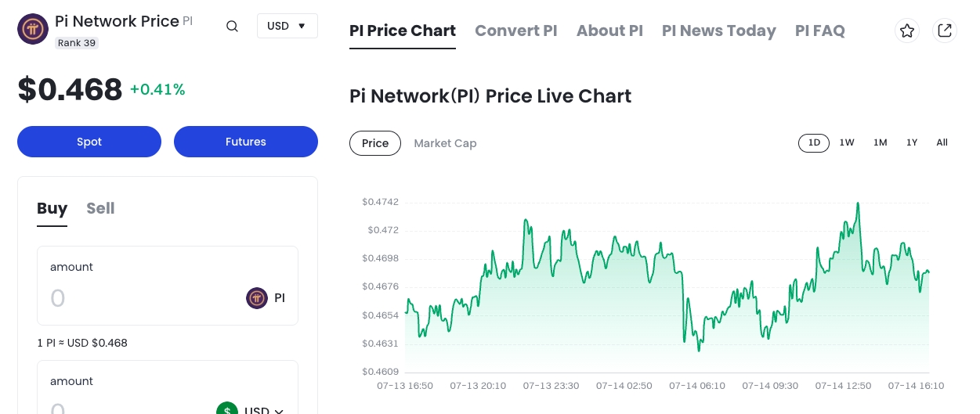Go to the PI News Today tab

coord(718,31)
